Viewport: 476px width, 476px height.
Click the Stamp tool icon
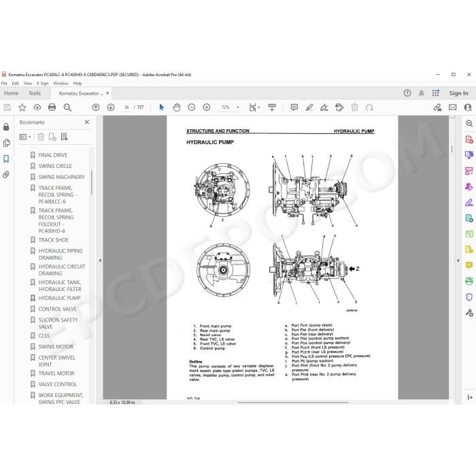[339, 107]
